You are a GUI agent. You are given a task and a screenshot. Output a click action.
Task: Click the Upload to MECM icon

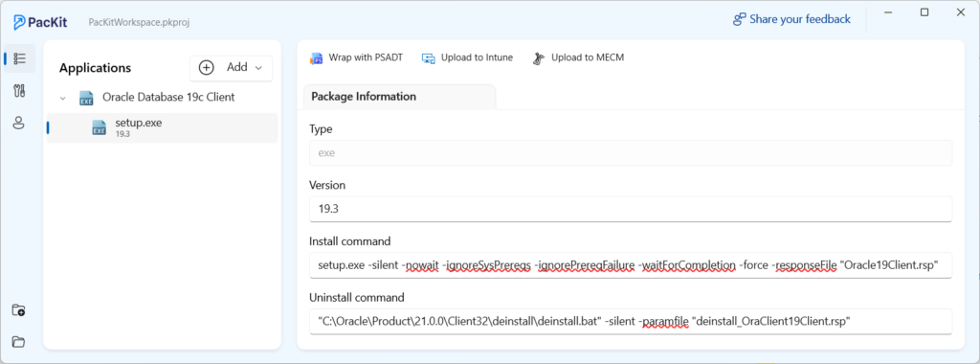coord(539,58)
